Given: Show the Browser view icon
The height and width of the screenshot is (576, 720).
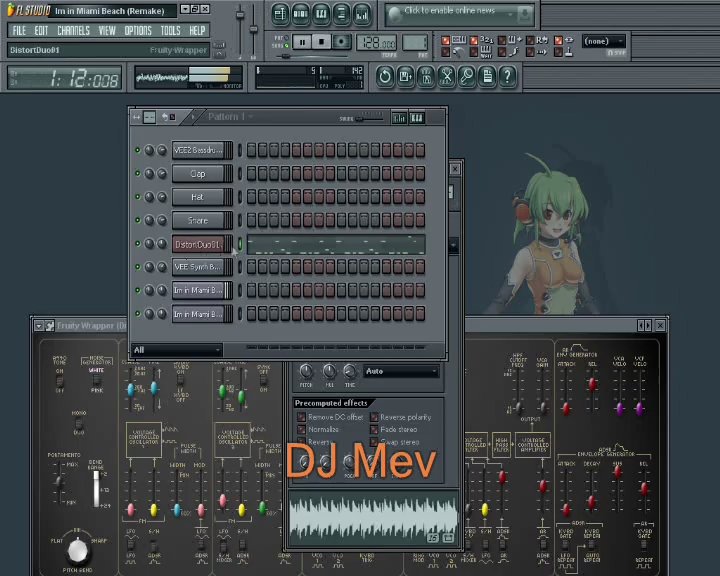Looking at the screenshot, I should point(341,14).
